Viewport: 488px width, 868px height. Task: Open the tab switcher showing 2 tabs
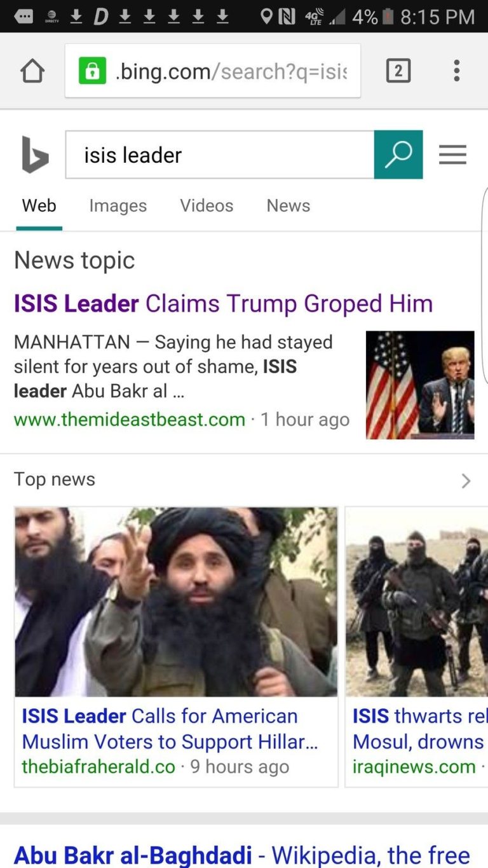point(398,71)
